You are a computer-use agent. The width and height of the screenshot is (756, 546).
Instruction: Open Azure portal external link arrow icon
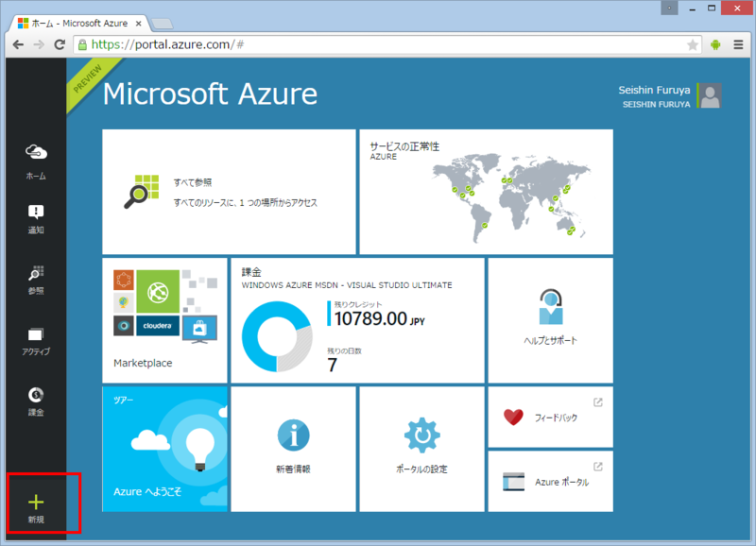coord(598,467)
